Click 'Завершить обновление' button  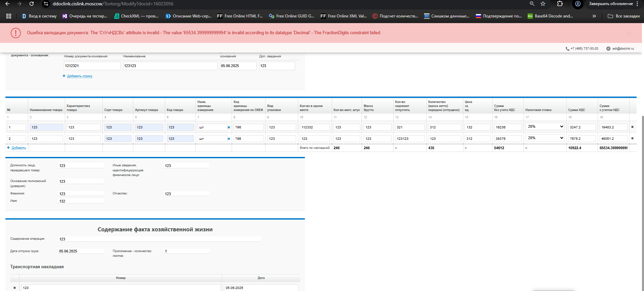611,4
